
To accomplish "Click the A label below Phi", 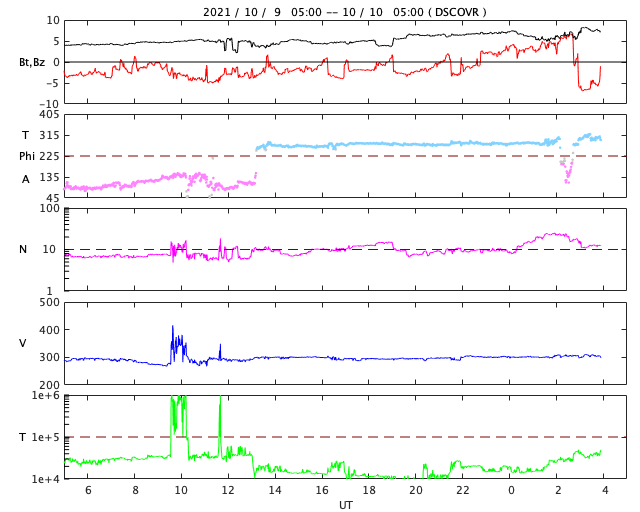I will tap(26, 179).
